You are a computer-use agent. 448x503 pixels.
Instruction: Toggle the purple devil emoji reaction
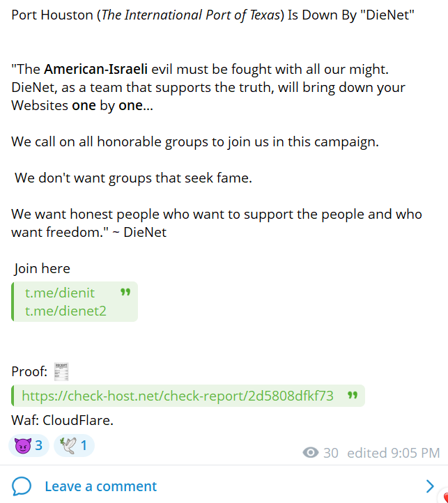(x=29, y=445)
